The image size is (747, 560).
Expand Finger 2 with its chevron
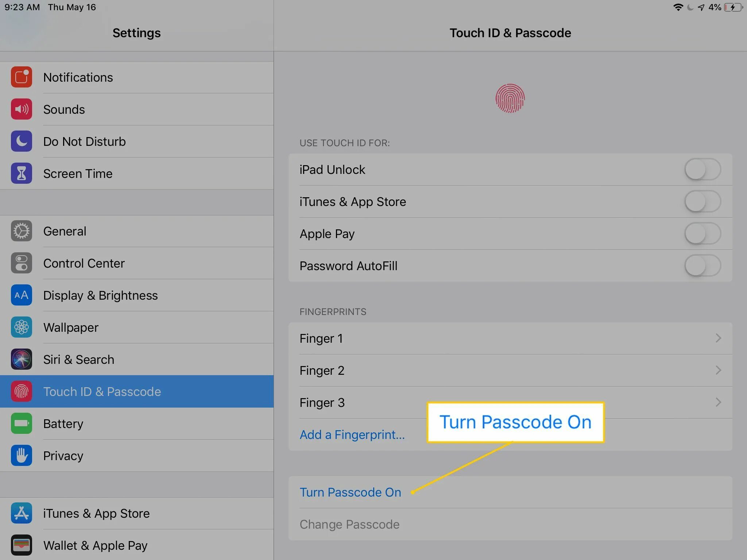click(x=718, y=370)
